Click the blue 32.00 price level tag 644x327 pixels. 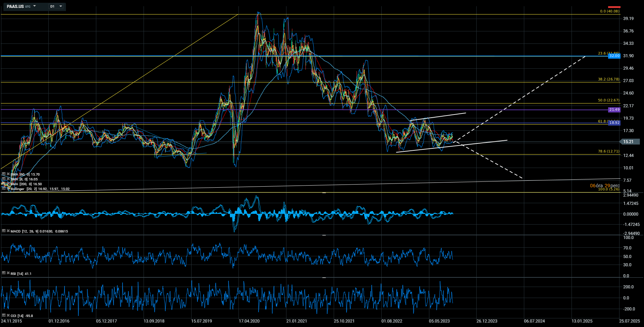coord(614,56)
